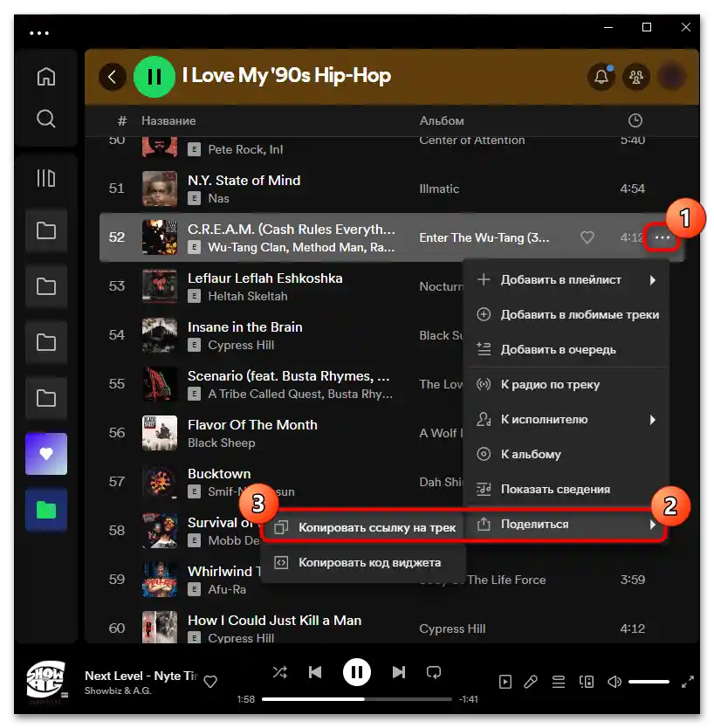Adjust the volume slider
The image size is (714, 728).
coord(649,682)
